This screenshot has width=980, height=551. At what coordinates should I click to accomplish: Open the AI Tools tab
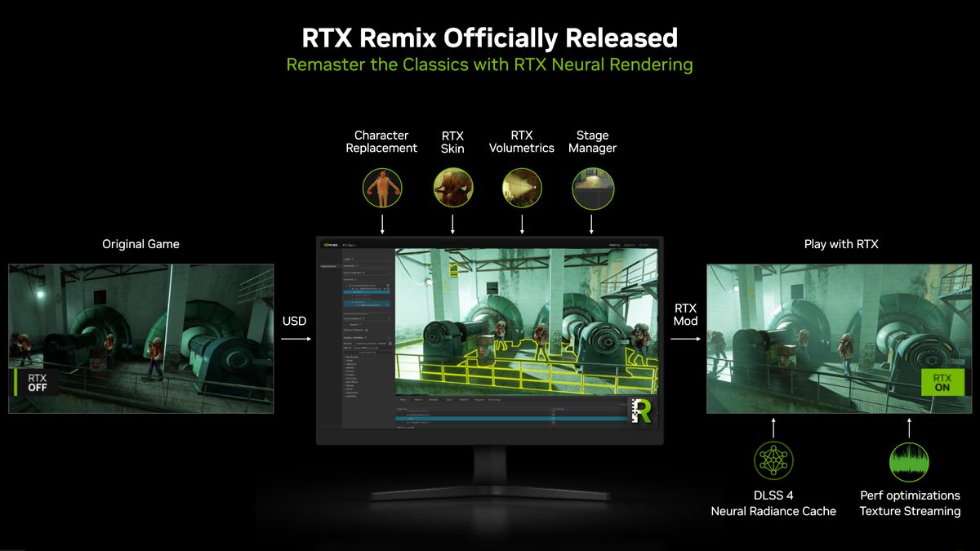coord(644,244)
